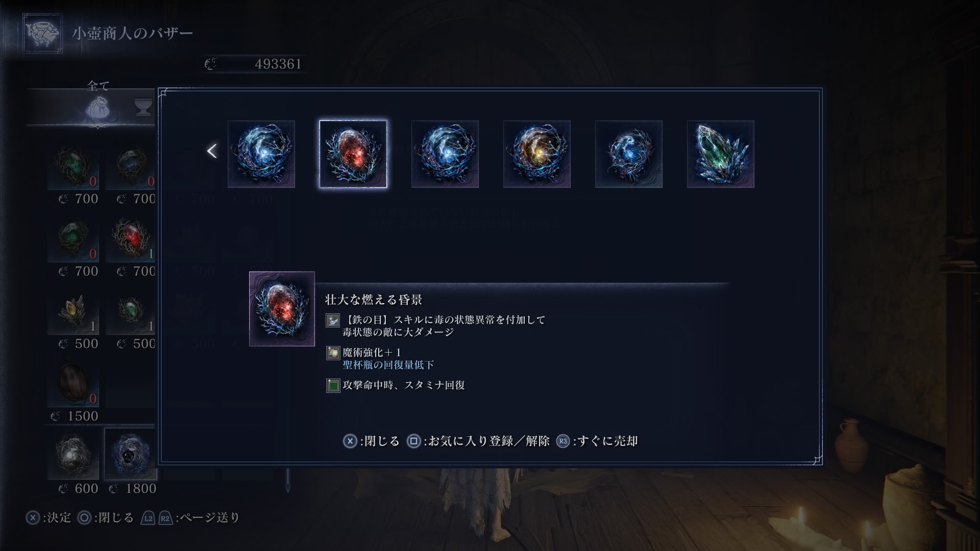The image size is (980, 551).
Task: Click お気に入り登録／解除 favorite prompt
Action: point(478,441)
